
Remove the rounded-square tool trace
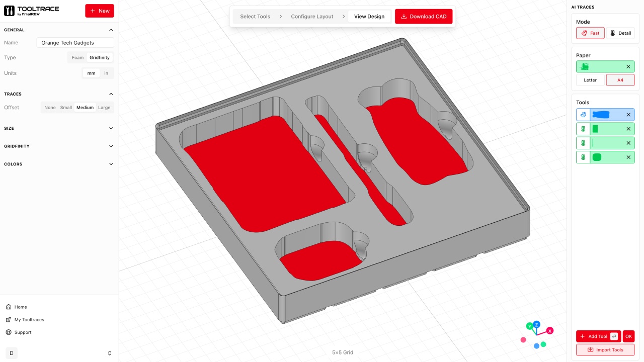628,157
